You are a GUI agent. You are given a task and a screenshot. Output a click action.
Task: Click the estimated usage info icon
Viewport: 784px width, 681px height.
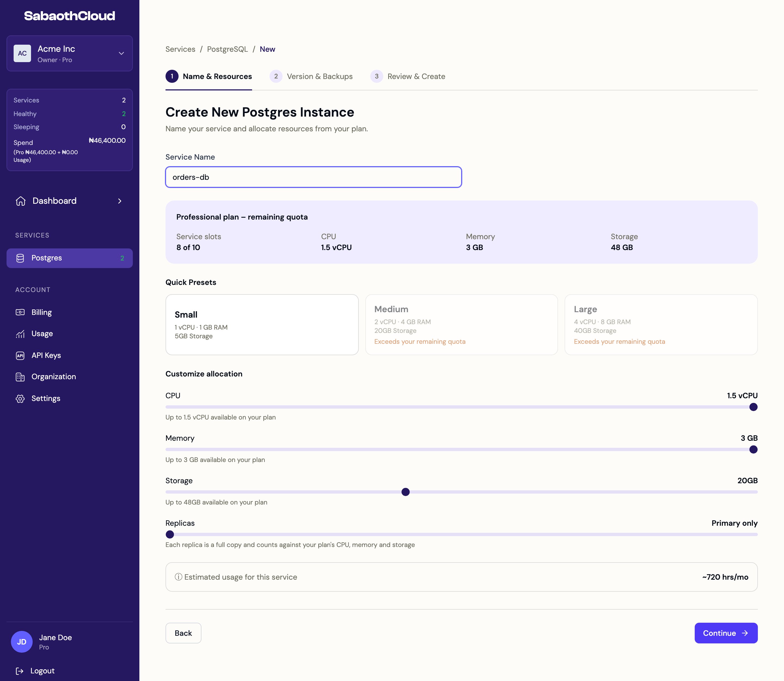click(178, 577)
